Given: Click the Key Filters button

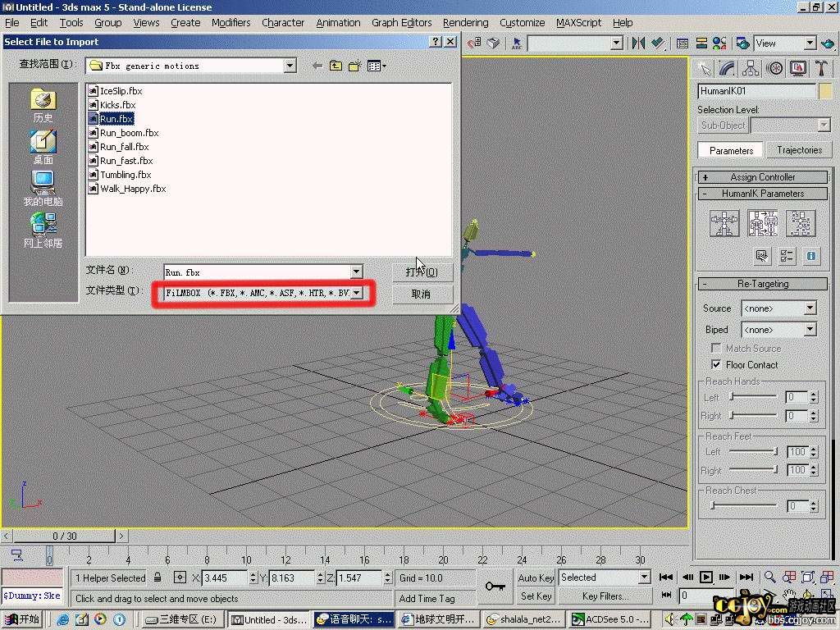Looking at the screenshot, I should (605, 596).
